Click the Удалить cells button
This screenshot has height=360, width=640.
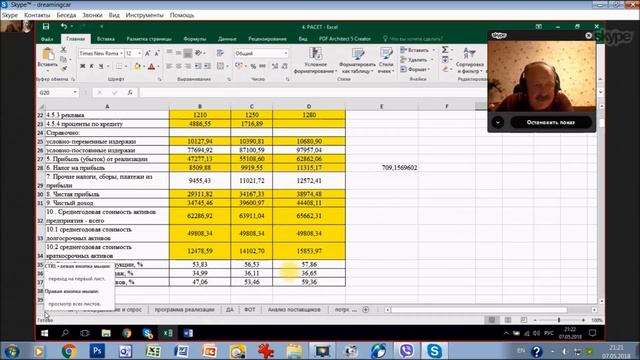tap(416, 60)
